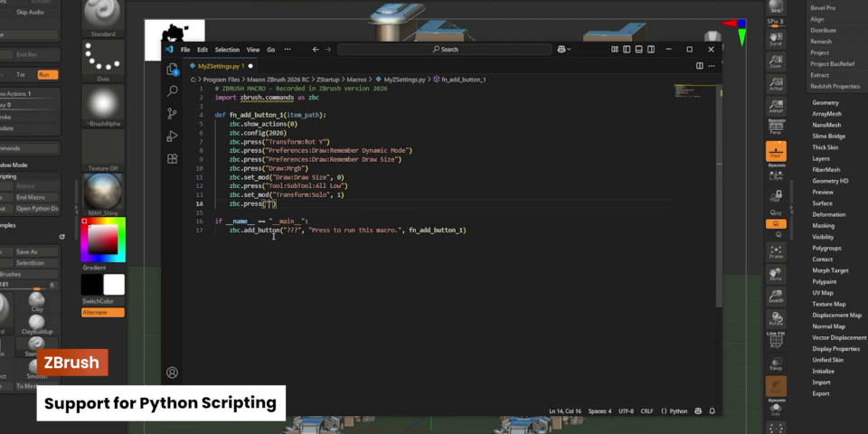Toggle the Floor grid button
This screenshot has height=434, width=868.
776,151
